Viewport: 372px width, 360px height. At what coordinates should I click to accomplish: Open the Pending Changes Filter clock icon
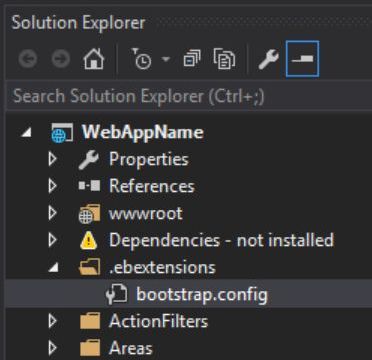(142, 59)
